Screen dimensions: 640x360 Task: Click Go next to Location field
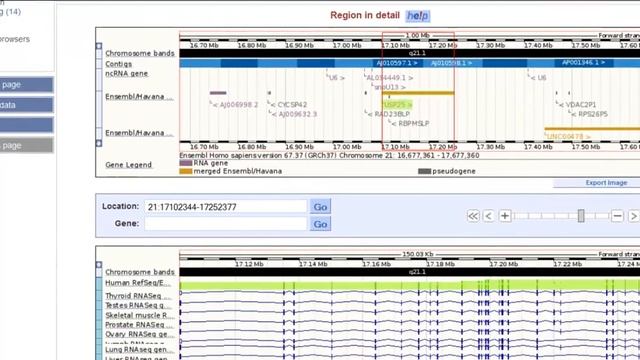320,207
